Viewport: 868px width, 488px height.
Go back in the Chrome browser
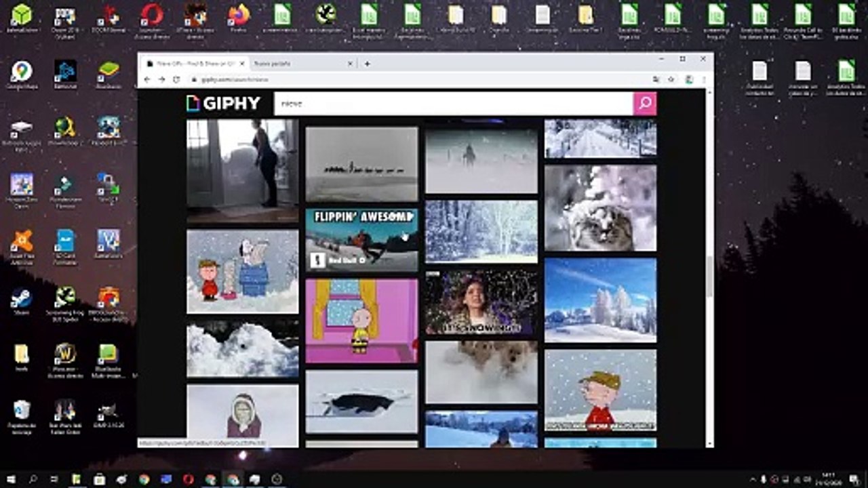(x=147, y=79)
